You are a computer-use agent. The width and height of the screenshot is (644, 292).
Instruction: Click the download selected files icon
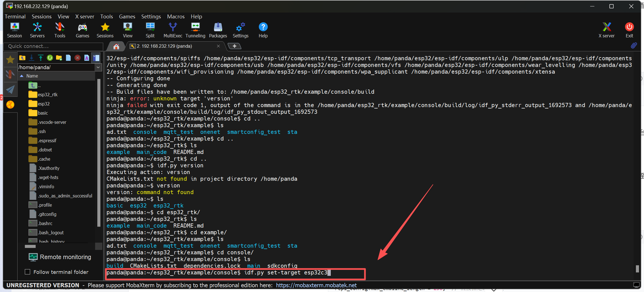32,58
